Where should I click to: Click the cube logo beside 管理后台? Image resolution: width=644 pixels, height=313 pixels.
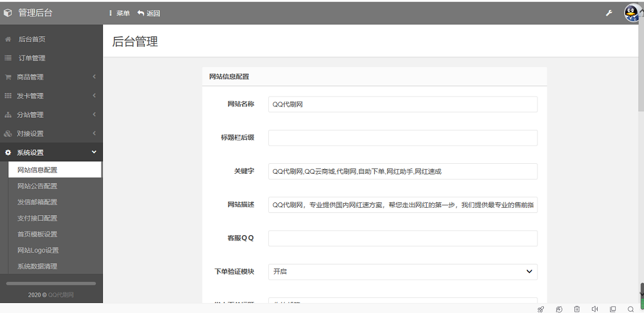point(8,13)
